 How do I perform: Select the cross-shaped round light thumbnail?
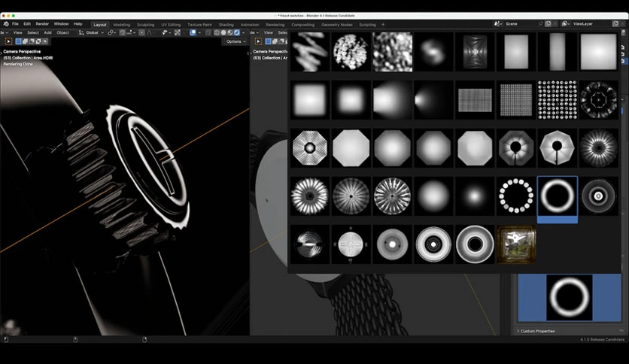[x=351, y=244]
